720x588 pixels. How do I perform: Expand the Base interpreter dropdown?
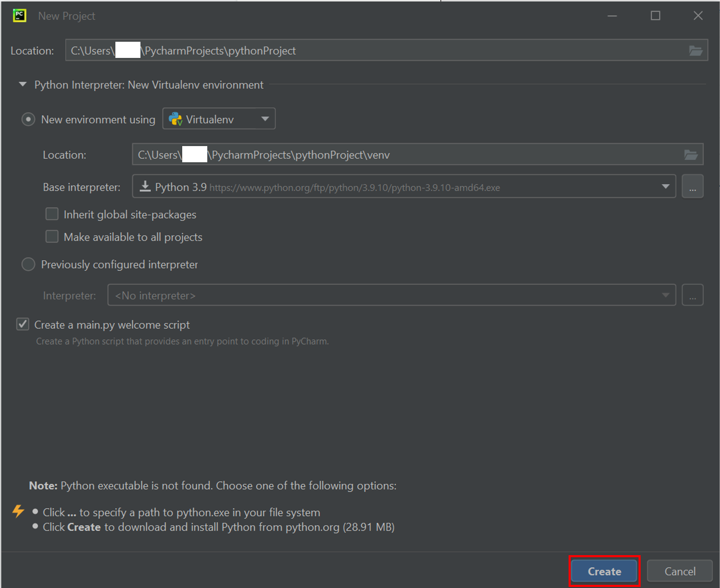(665, 187)
